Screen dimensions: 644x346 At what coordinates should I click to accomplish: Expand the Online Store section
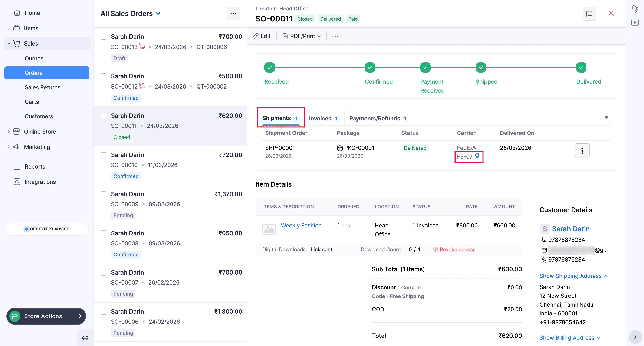9,132
